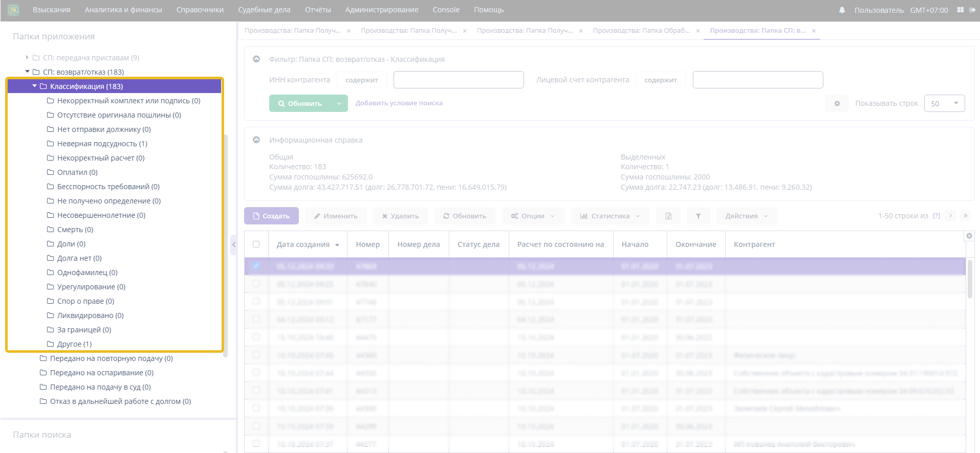Expand the СП: передача приставам folder
This screenshot has width=980, height=453.
click(x=27, y=58)
